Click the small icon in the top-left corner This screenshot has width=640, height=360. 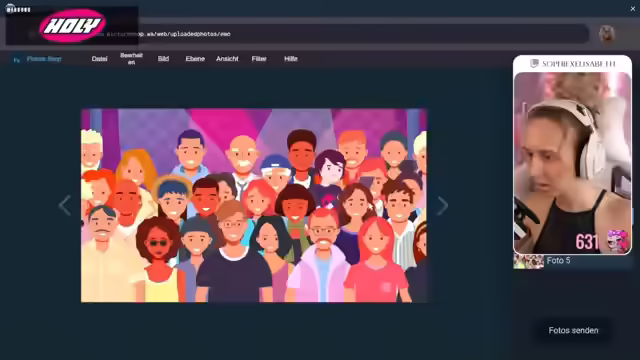point(11,8)
